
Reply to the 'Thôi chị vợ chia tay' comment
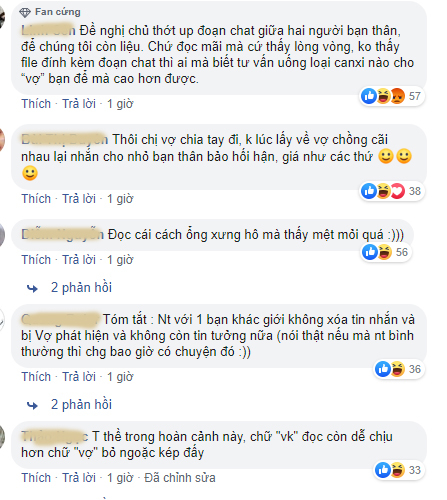pos(79,199)
